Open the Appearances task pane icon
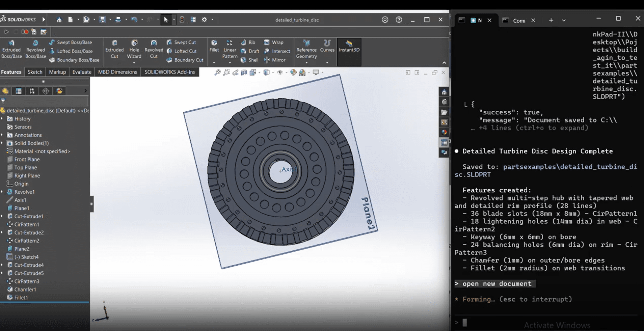This screenshot has height=331, width=644. (444, 132)
